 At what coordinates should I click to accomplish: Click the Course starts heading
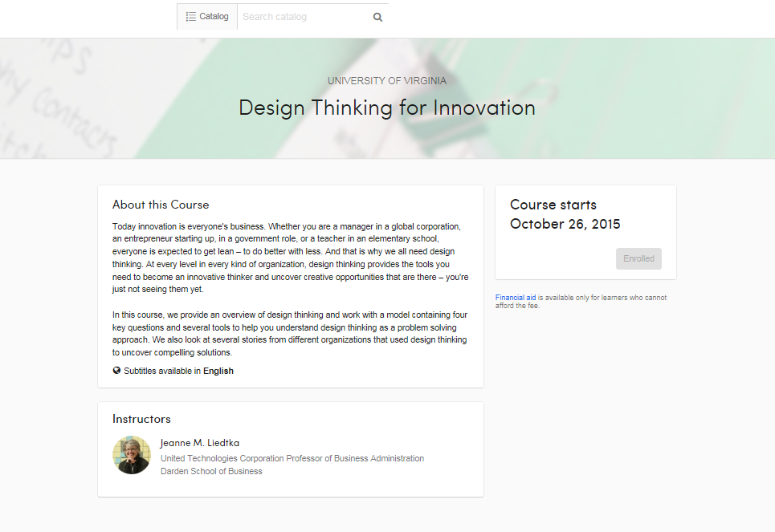coord(553,205)
